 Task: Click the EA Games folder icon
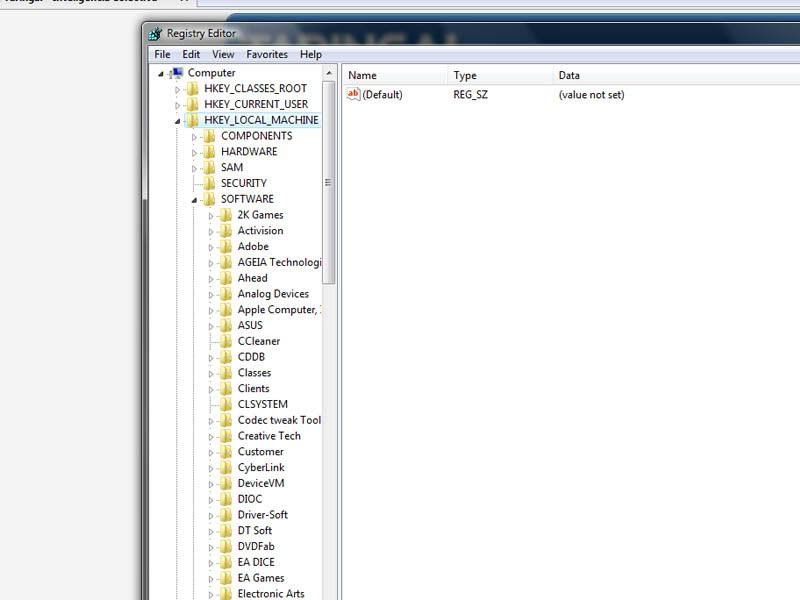[x=226, y=579]
